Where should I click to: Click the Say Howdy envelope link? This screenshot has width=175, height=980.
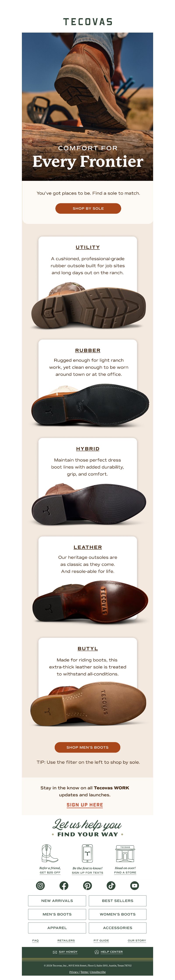(x=65, y=952)
